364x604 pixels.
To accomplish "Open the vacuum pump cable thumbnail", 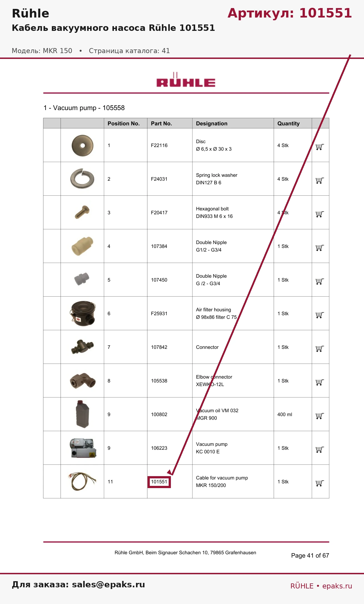I will tap(82, 481).
